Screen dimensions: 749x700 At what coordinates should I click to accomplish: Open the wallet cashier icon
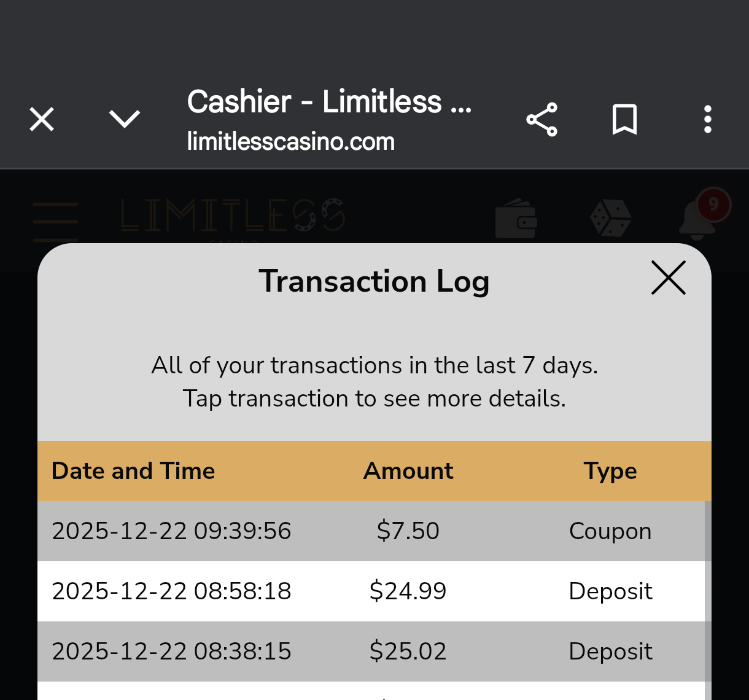tap(516, 219)
